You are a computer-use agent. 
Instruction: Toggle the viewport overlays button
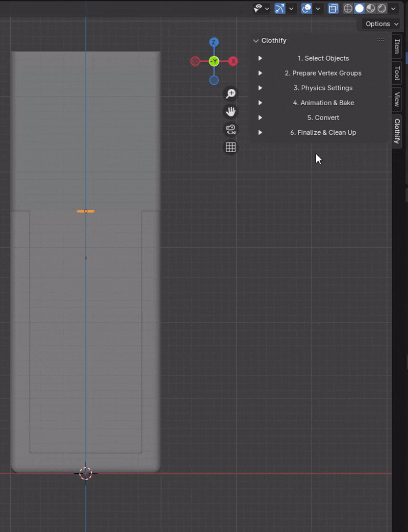point(307,9)
